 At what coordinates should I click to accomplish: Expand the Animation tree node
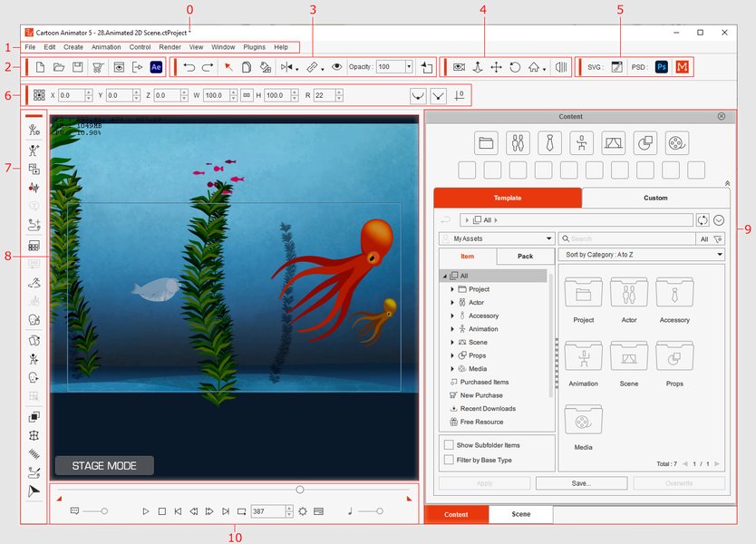point(452,329)
